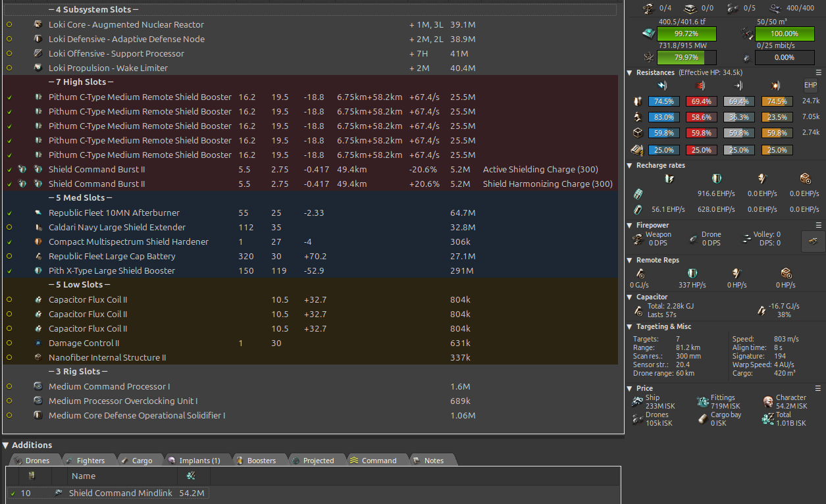Image resolution: width=826 pixels, height=504 pixels.
Task: Click the Loki Defensive Adaptive Defense Node icon
Action: (x=38, y=39)
